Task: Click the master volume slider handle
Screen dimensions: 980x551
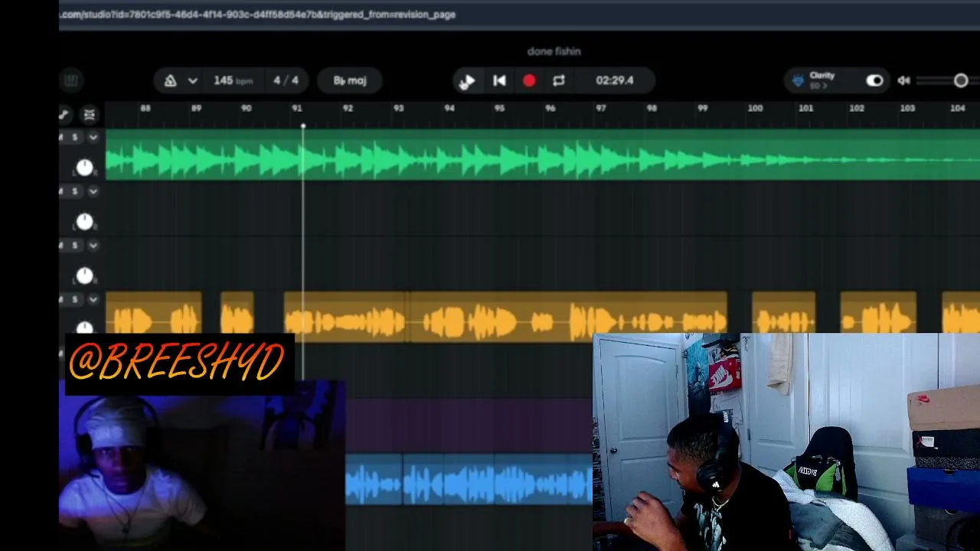Action: pos(961,80)
